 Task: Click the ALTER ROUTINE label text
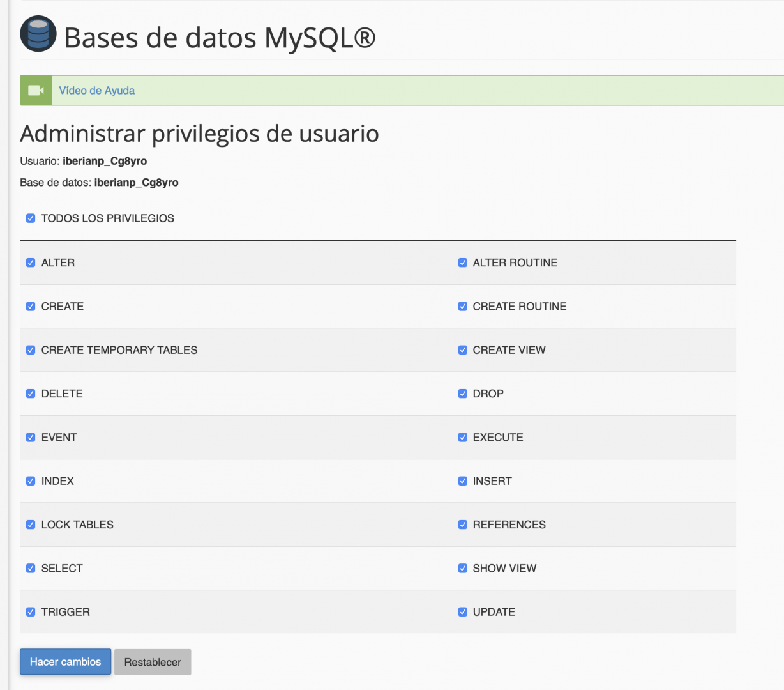515,263
